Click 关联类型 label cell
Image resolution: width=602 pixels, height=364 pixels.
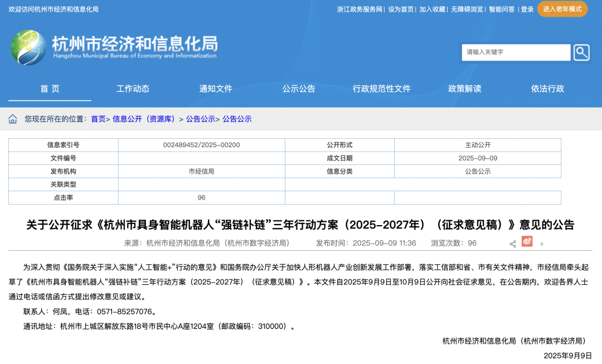click(x=64, y=185)
